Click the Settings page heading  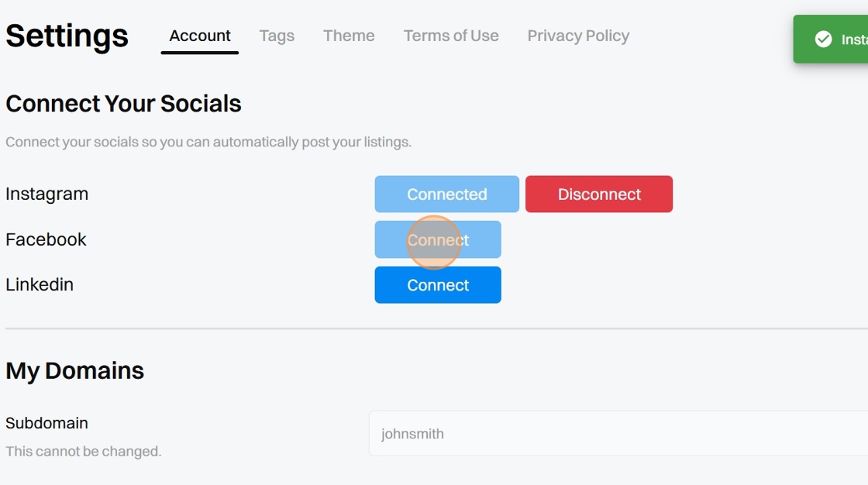(67, 36)
